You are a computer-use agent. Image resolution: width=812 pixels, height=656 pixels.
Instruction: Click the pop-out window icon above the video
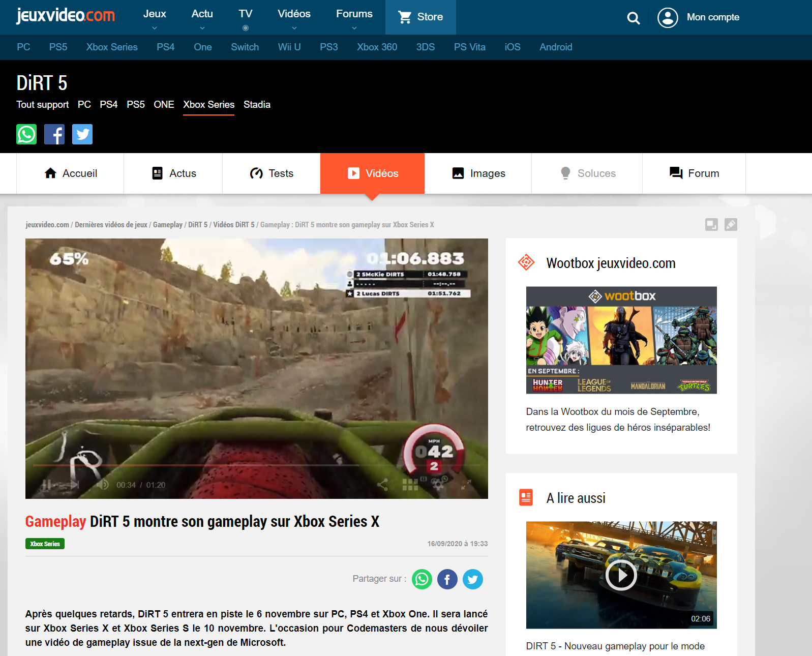(711, 224)
